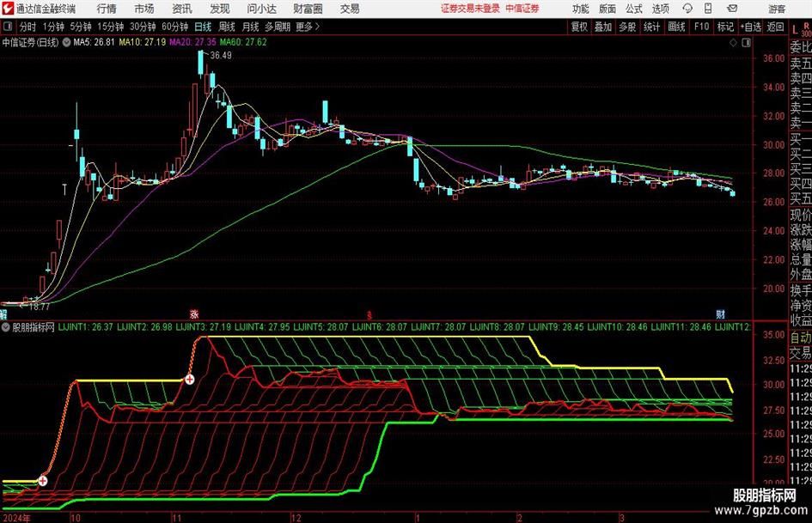Viewport: 812px width, 523px height.
Task: Switch to 60分钟 period tab
Action: [174, 27]
